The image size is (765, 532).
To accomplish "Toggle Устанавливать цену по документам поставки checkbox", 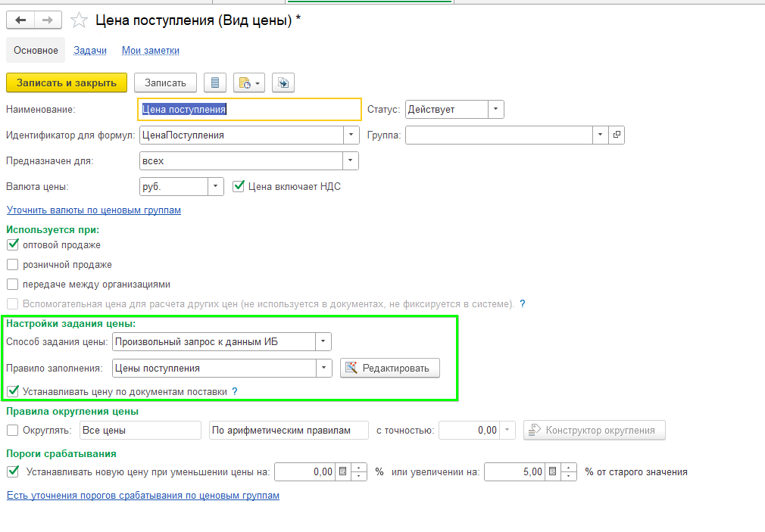I will tap(13, 391).
